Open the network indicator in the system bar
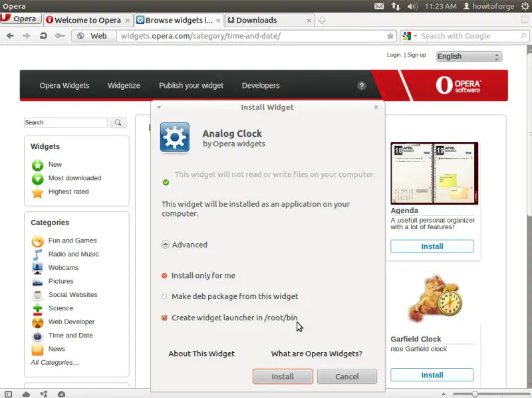The image size is (532, 398). click(x=396, y=6)
